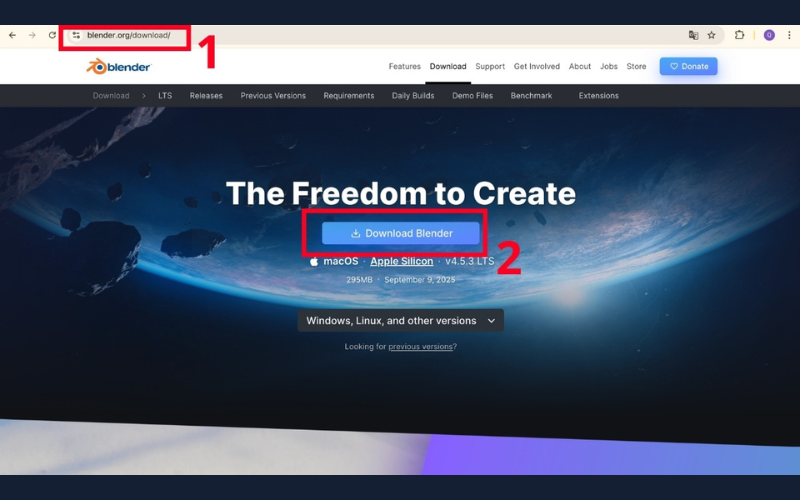The image size is (800, 500).
Task: Reload the page with refresh icon
Action: 52,35
